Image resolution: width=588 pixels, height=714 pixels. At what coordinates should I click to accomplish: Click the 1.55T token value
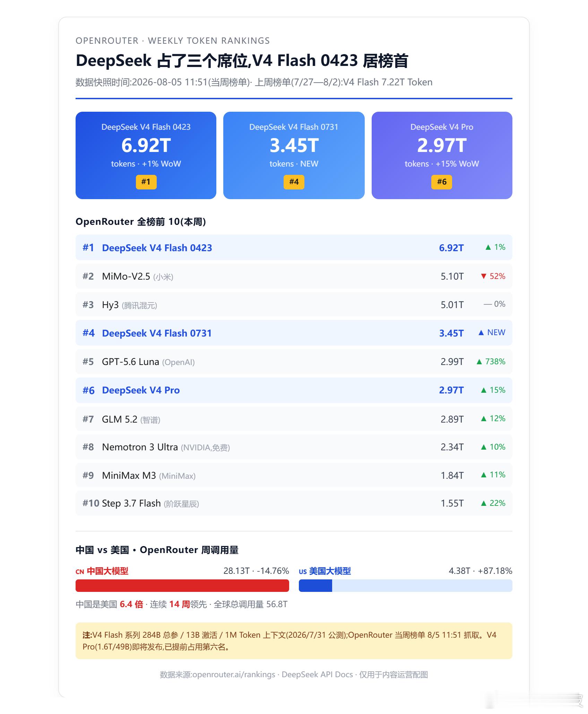[x=452, y=503]
